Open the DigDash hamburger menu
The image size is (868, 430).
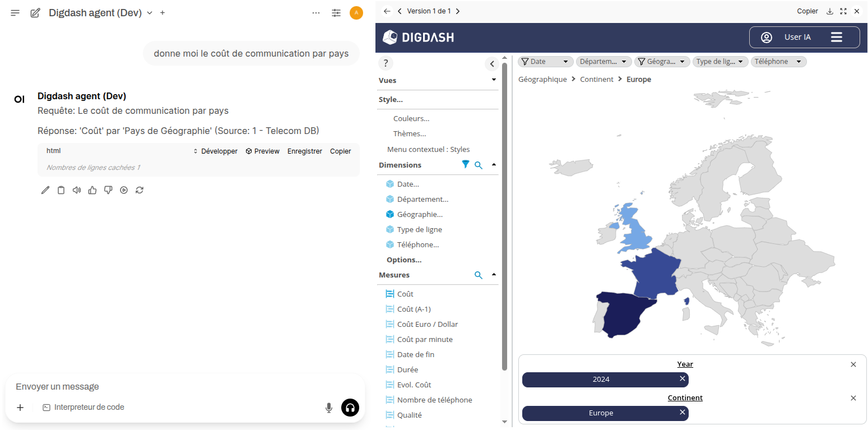coord(836,37)
